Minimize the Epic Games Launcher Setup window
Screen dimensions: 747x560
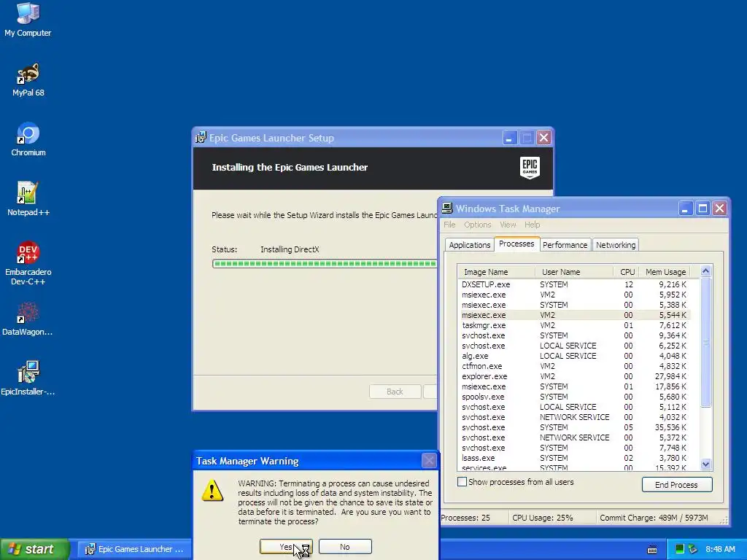(x=509, y=138)
